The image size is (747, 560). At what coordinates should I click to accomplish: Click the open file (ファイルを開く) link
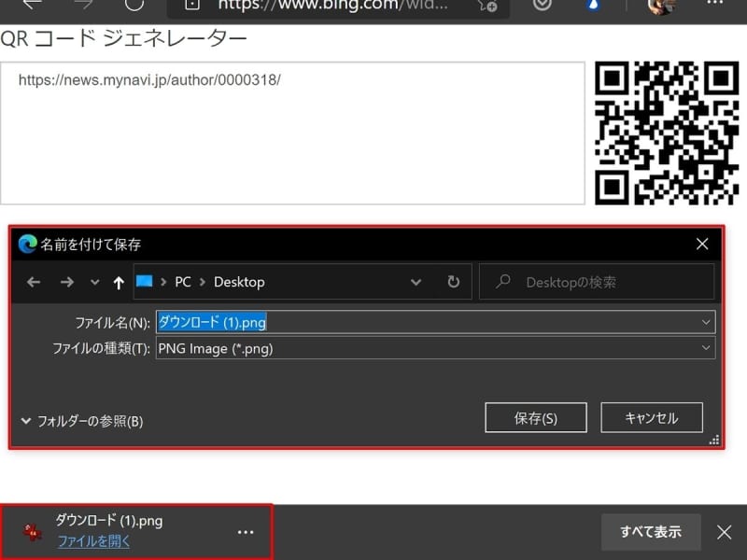[93, 541]
